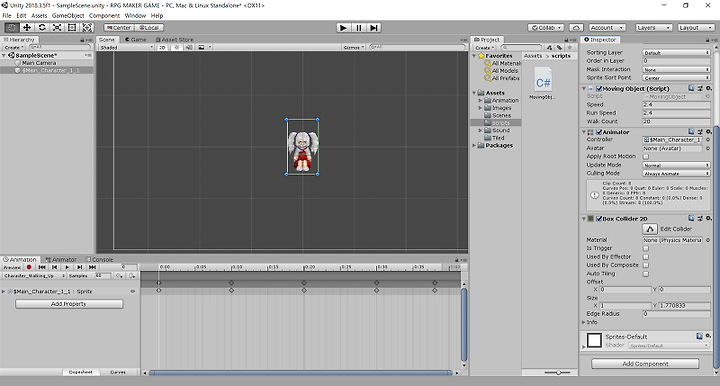The height and width of the screenshot is (386, 720).
Task: Toggle Animator component enabled checkbox
Action: tap(599, 132)
